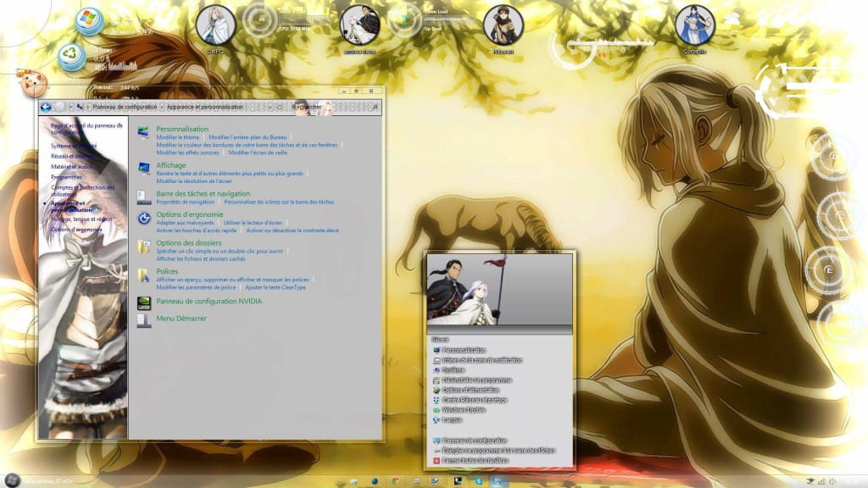Image resolution: width=868 pixels, height=488 pixels.
Task: Expand the breadcrumb chevron after Panneau de configuration
Action: [161, 107]
